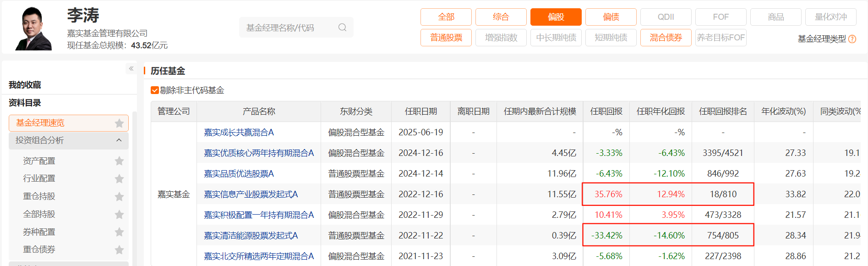This screenshot has height=266, width=868.
Task: Uncheck 剔除非主代码基金 checkbox
Action: 155,90
